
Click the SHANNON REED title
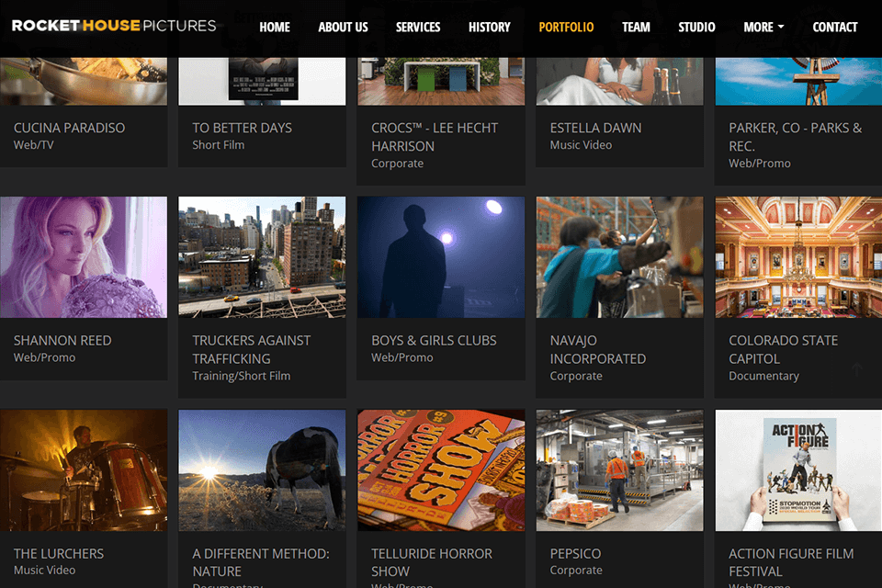(62, 341)
